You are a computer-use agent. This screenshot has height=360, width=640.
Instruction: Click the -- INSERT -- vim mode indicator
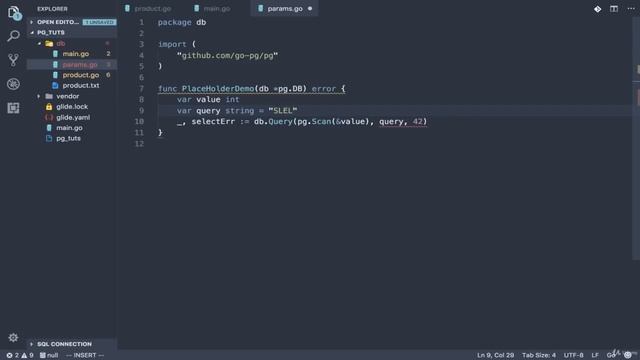point(85,355)
